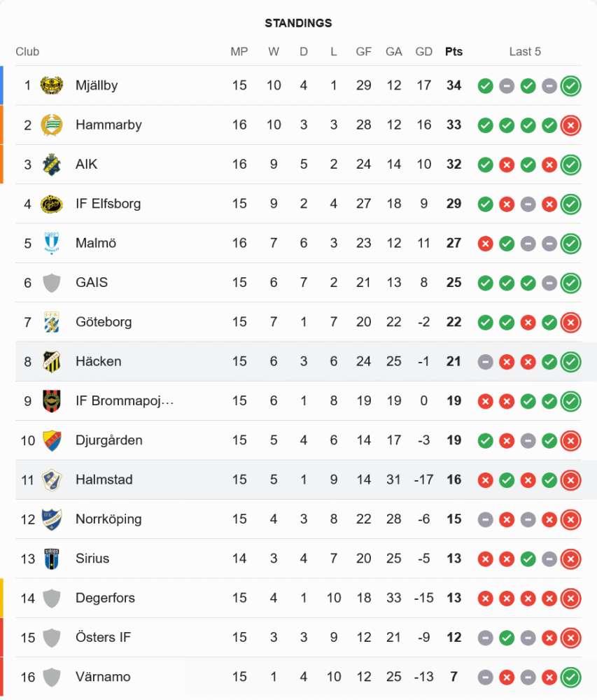Open the Norrköping team link
Viewport: 597px width, 700px height.
tap(108, 519)
